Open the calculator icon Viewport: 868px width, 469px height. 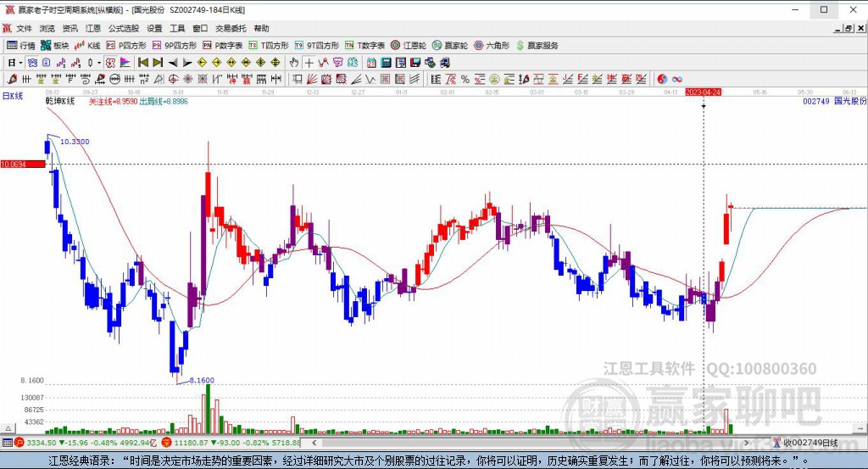(x=386, y=63)
